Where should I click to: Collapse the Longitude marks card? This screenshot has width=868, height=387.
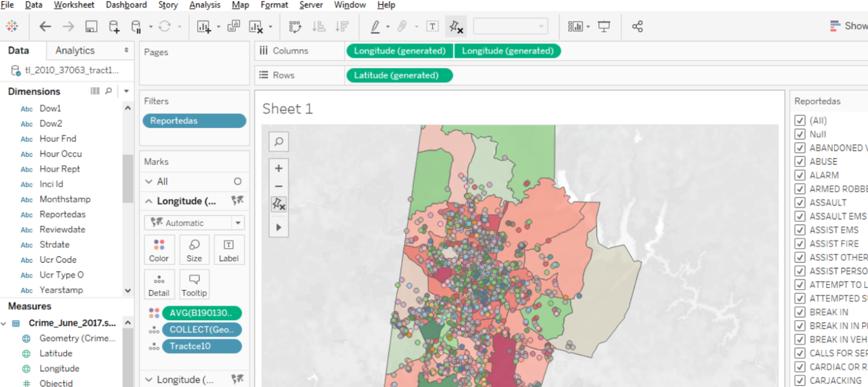[150, 201]
